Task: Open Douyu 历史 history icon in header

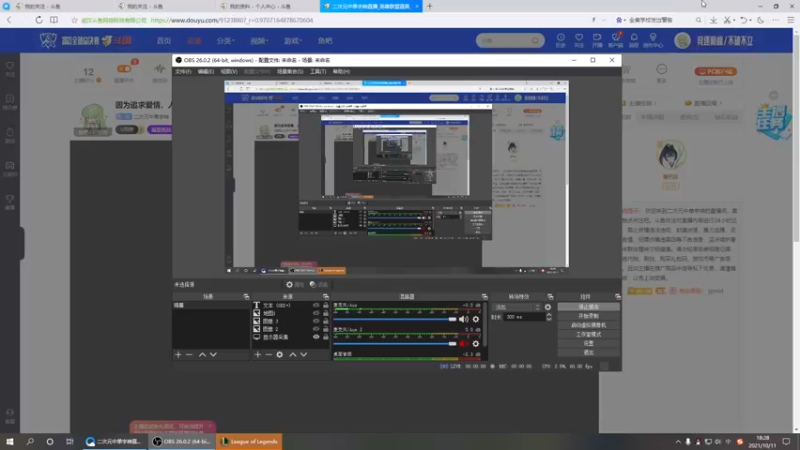Action: 561,40
